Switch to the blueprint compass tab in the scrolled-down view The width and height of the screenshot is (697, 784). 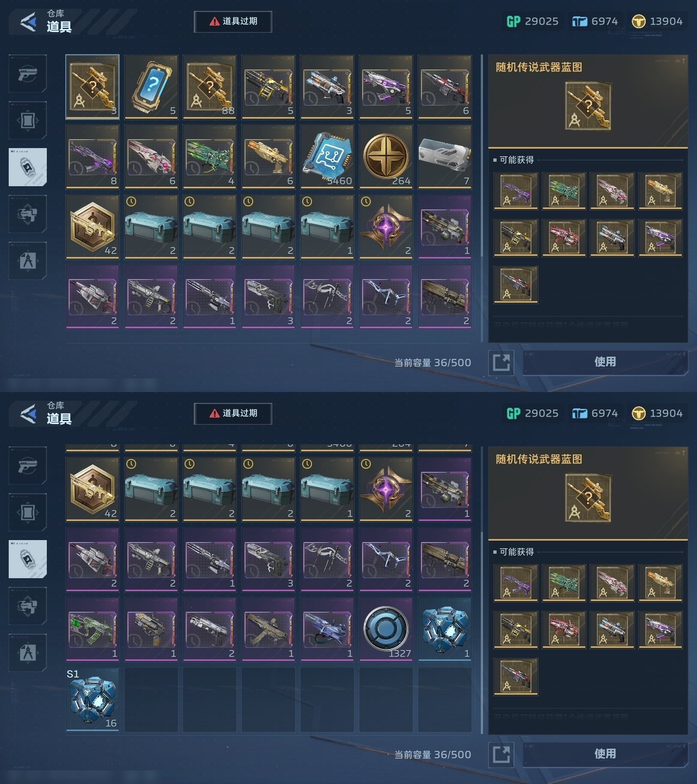(28, 652)
